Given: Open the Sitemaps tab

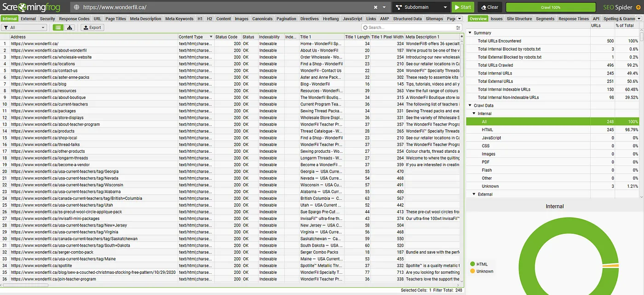Looking at the screenshot, I should [434, 19].
